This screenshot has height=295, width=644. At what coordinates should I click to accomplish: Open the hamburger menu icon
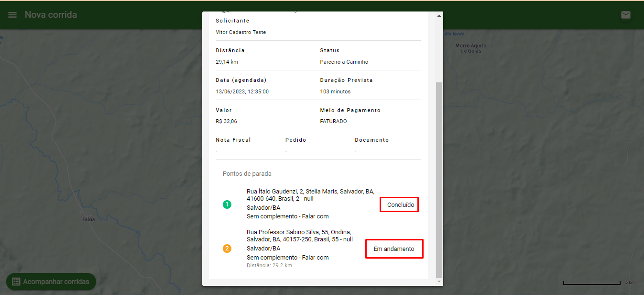12,15
